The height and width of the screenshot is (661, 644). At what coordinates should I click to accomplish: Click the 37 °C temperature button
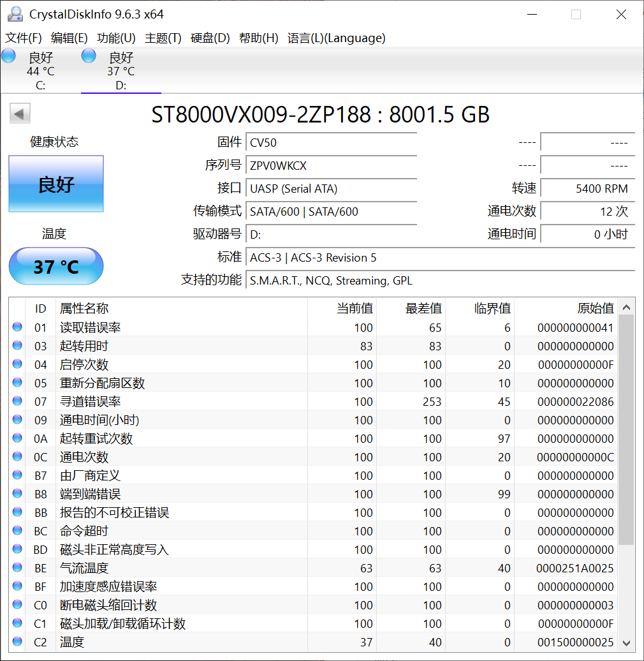coord(56,267)
